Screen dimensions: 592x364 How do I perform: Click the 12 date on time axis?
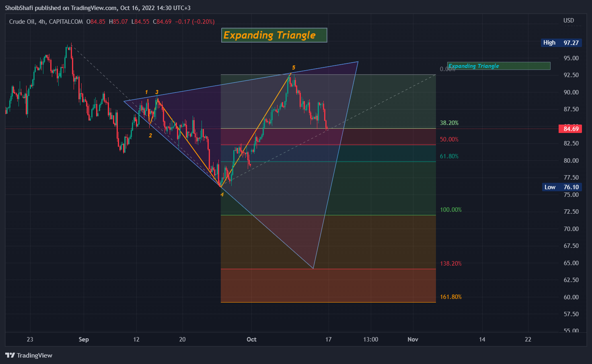[136, 339]
